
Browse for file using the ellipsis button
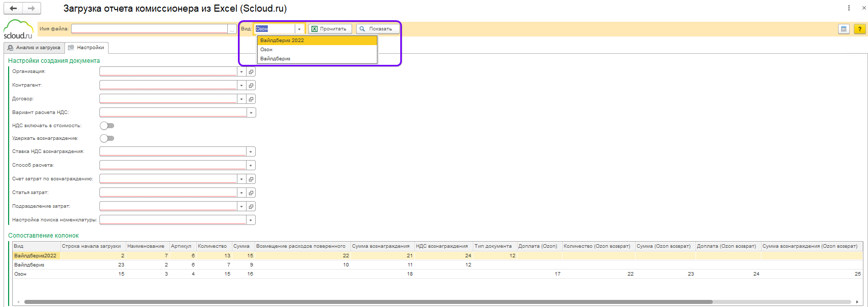pyautogui.click(x=232, y=29)
